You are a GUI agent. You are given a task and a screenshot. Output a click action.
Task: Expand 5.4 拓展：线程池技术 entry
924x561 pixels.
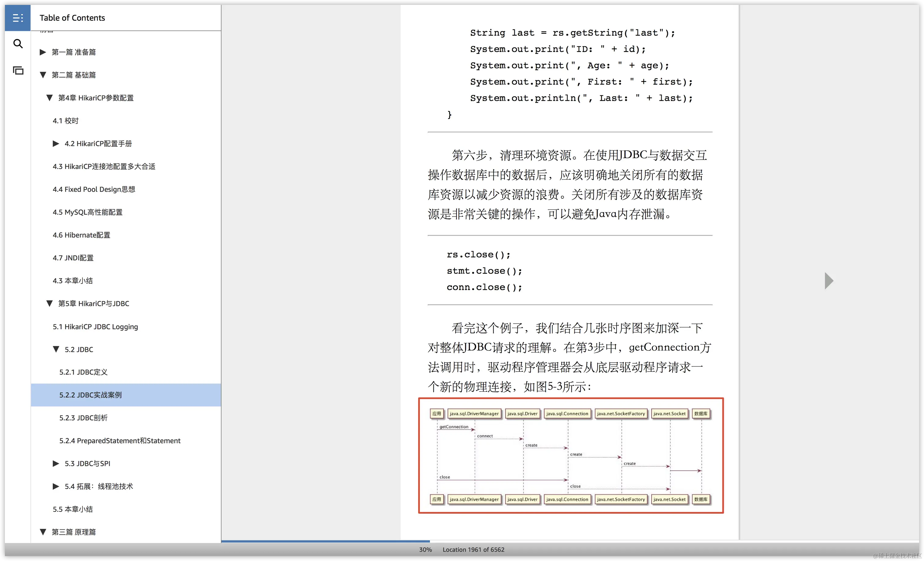pos(56,486)
